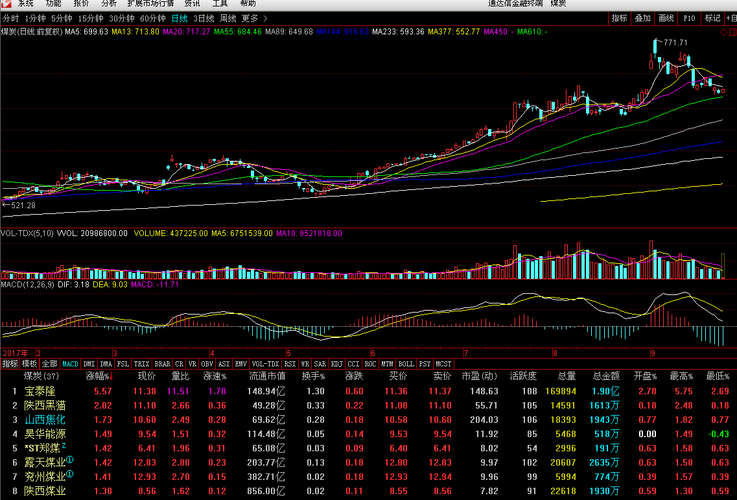This screenshot has width=737, height=500.
Task: Switch sub-chart indicator to BRAR
Action: point(163,364)
